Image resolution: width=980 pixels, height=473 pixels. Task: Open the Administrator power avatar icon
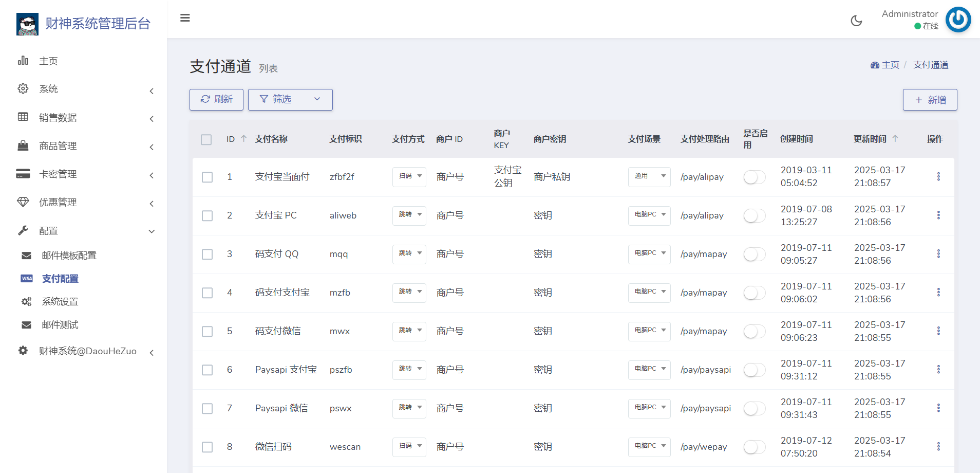click(x=958, y=20)
